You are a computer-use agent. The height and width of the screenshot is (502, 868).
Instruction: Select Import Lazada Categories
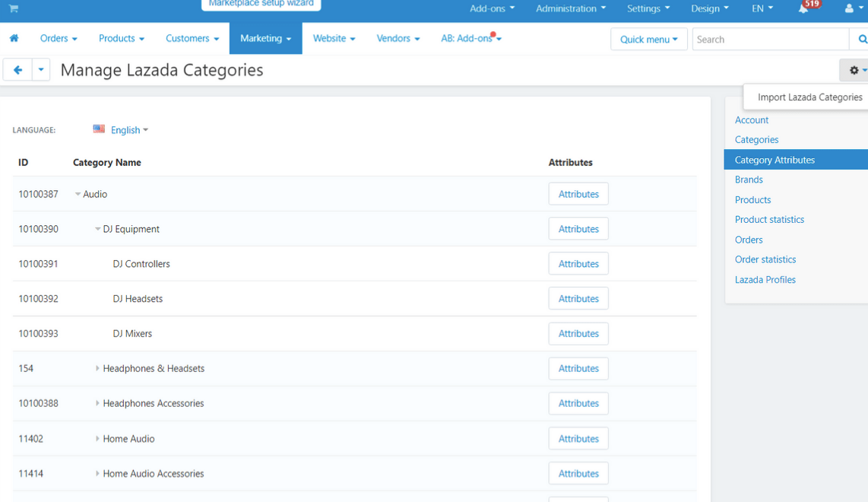[809, 97]
